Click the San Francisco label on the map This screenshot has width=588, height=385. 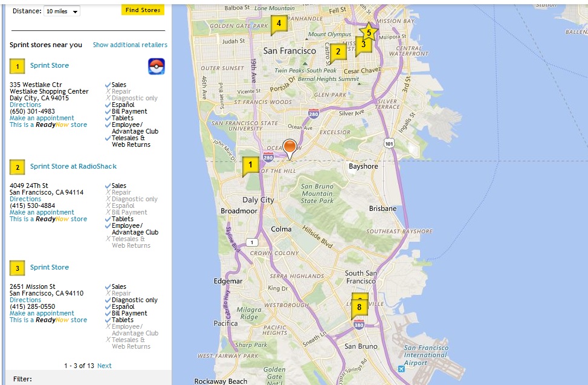click(289, 51)
